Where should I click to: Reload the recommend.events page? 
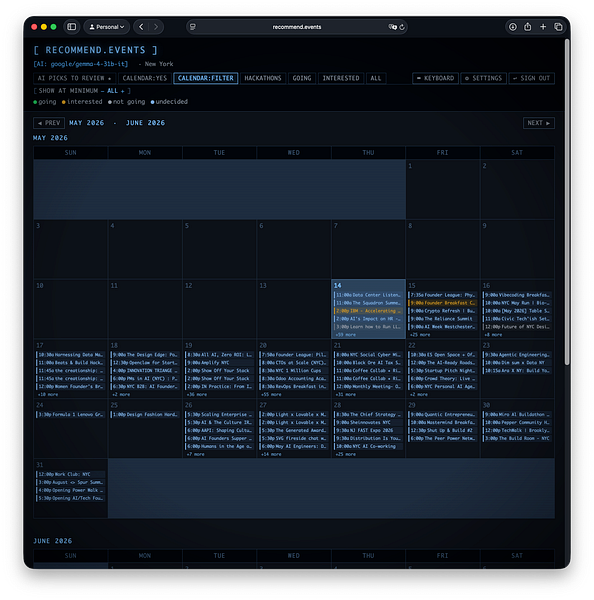point(402,27)
